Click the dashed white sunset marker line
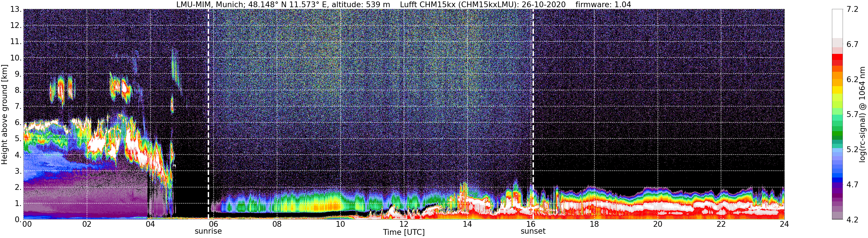The height and width of the screenshot is (238, 868). (533, 114)
